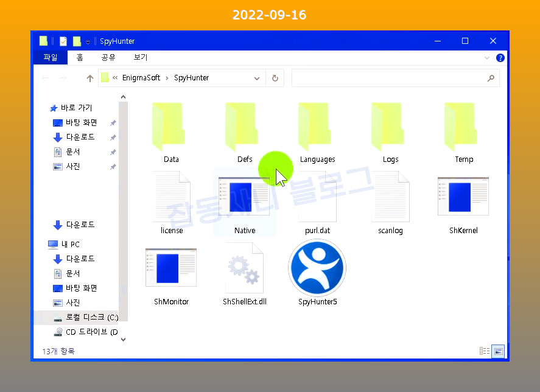Select CD 드라이브 (D drive

(85, 332)
